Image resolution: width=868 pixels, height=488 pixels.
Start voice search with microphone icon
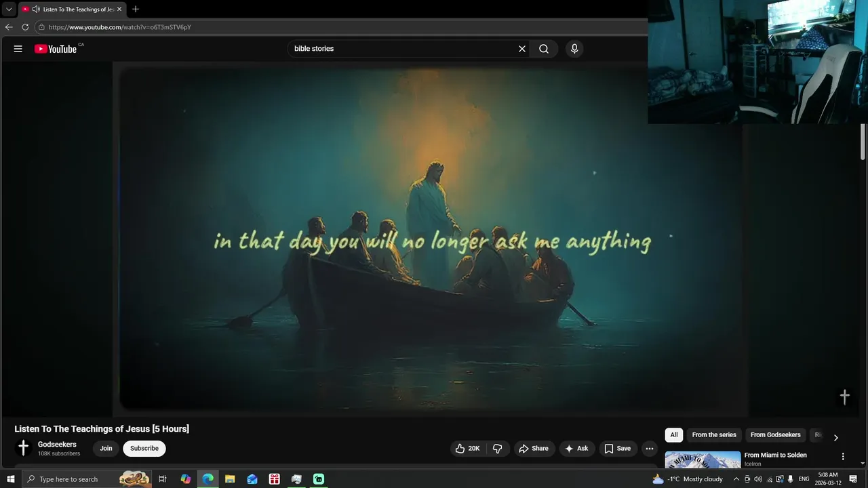574,49
